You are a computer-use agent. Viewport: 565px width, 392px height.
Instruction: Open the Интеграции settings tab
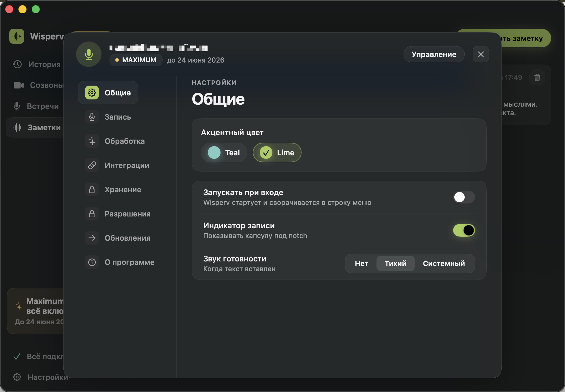coord(117,165)
